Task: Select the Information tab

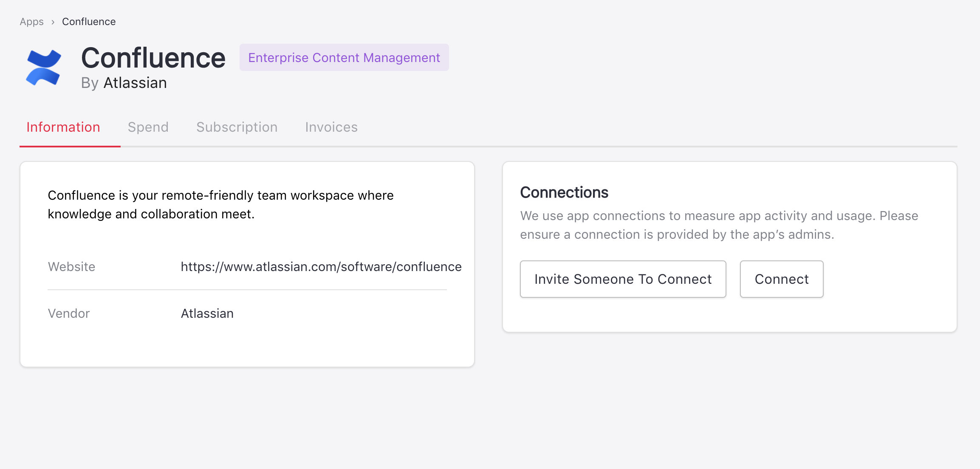Action: tap(63, 127)
